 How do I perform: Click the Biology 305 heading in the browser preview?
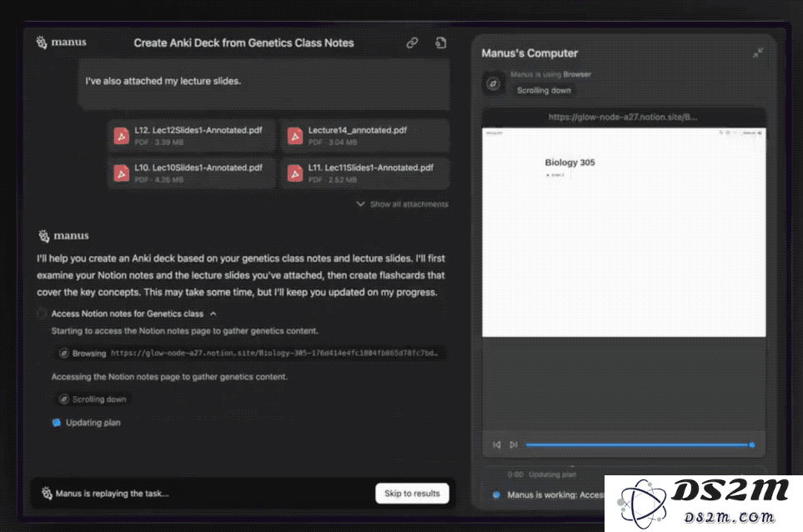pos(570,163)
